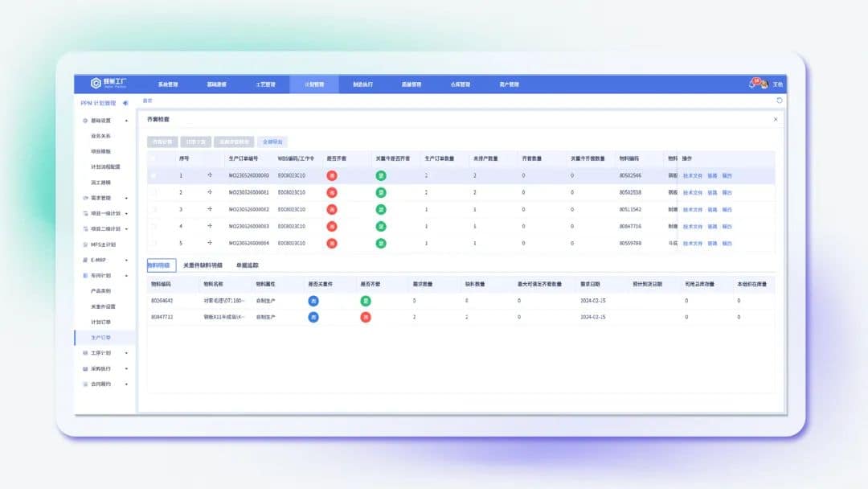Select order number MO230526000083 cell
The width and height of the screenshot is (868, 489).
coord(248,226)
